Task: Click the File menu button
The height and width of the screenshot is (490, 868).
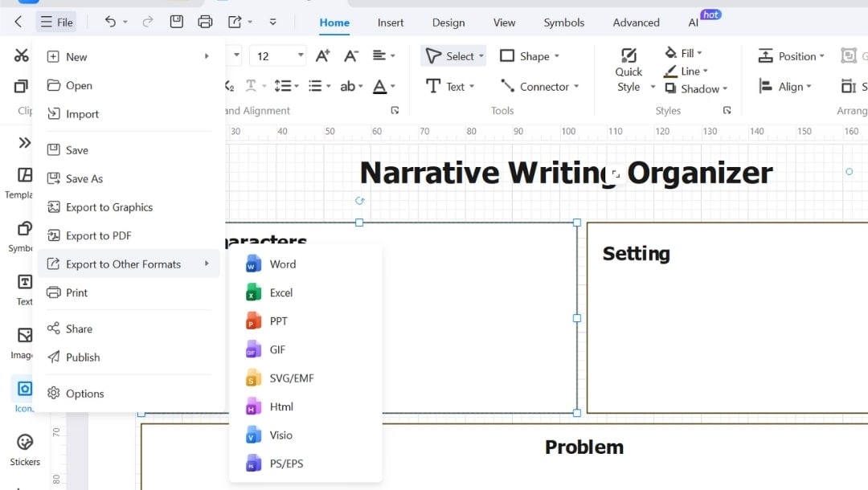Action: pos(56,22)
